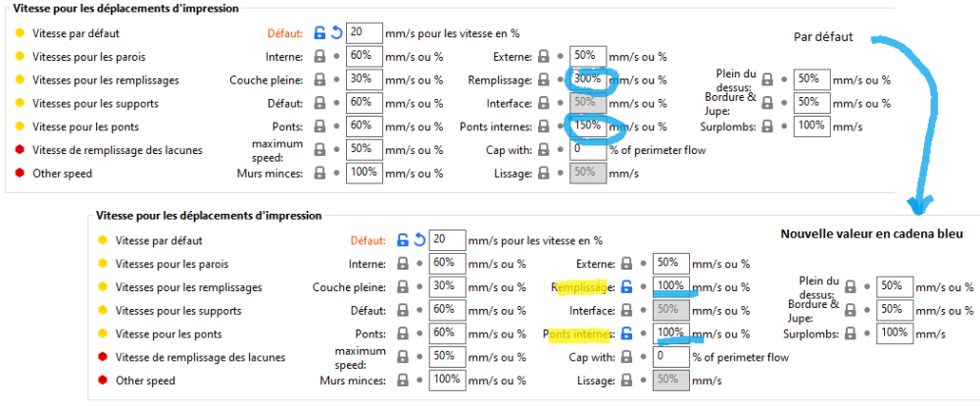The image size is (980, 406).
Task: Click the blue unlocked padlock beside highlighted Remplissage
Action: [x=626, y=286]
